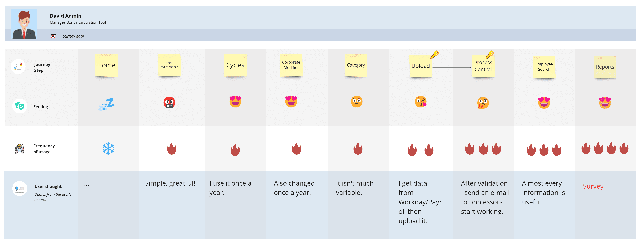
Task: Select the 'Simple, great UI!' quote text
Action: [170, 183]
